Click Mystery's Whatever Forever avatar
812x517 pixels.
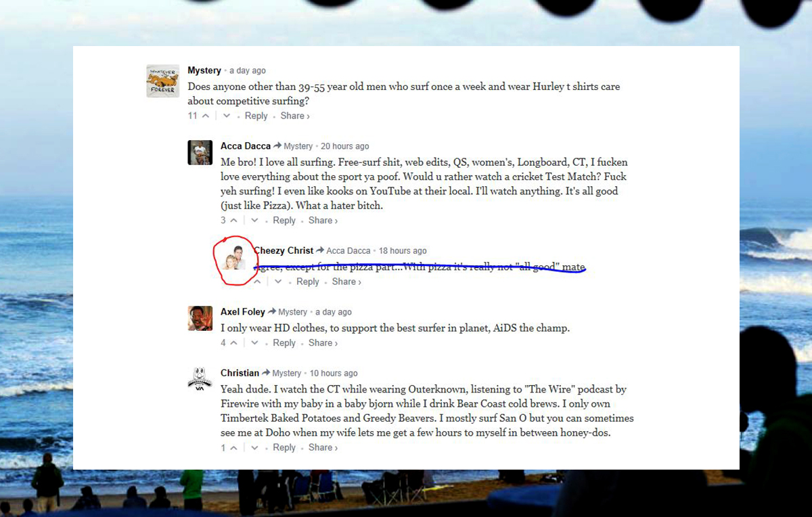click(162, 81)
